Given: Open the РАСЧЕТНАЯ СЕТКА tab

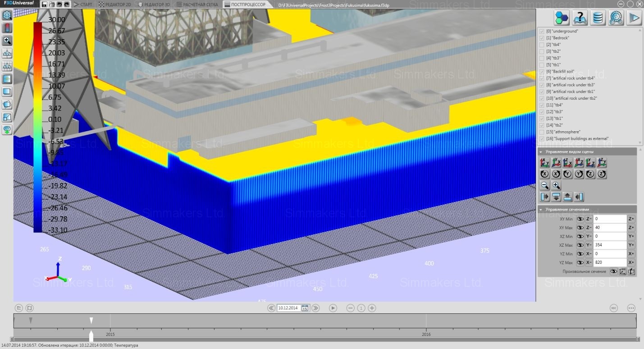Looking at the screenshot, I should click(198, 4).
